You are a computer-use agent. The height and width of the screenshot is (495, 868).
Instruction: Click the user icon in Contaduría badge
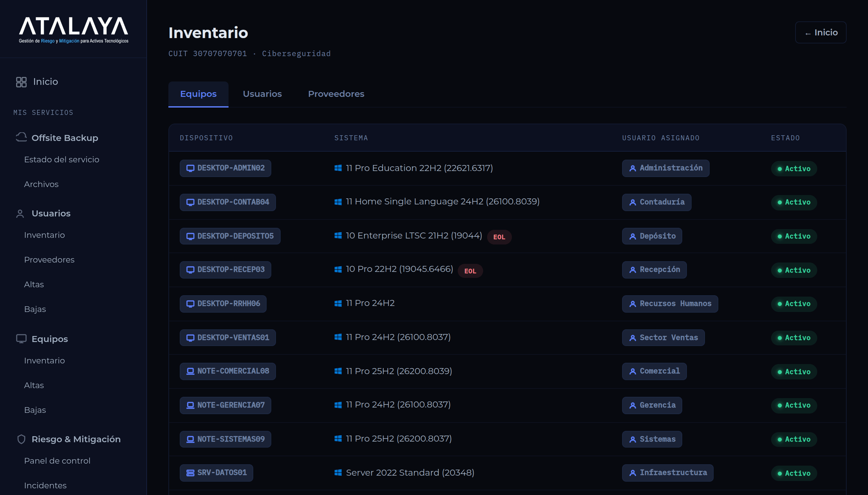tap(632, 202)
